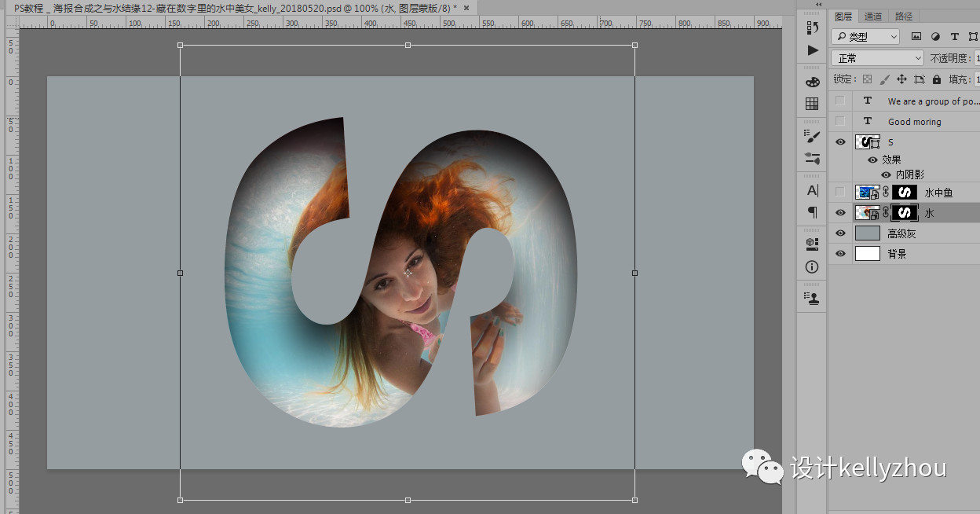Click the transform center reference point

pos(408,273)
